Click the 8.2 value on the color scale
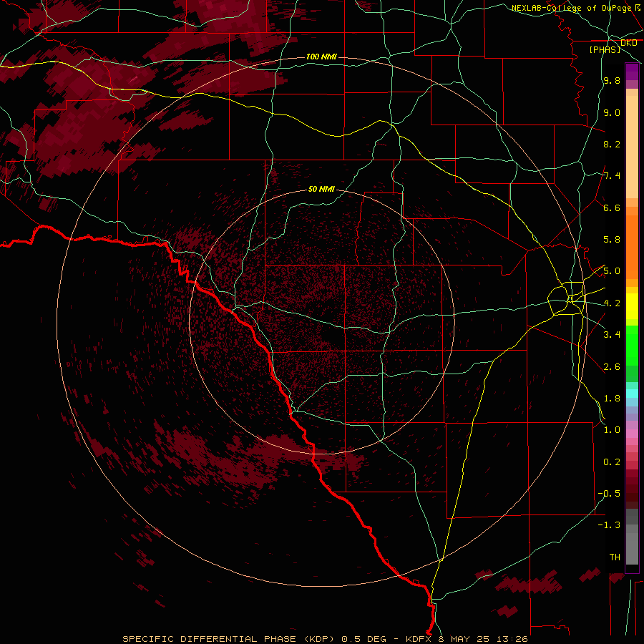The image size is (644, 644). tap(612, 144)
